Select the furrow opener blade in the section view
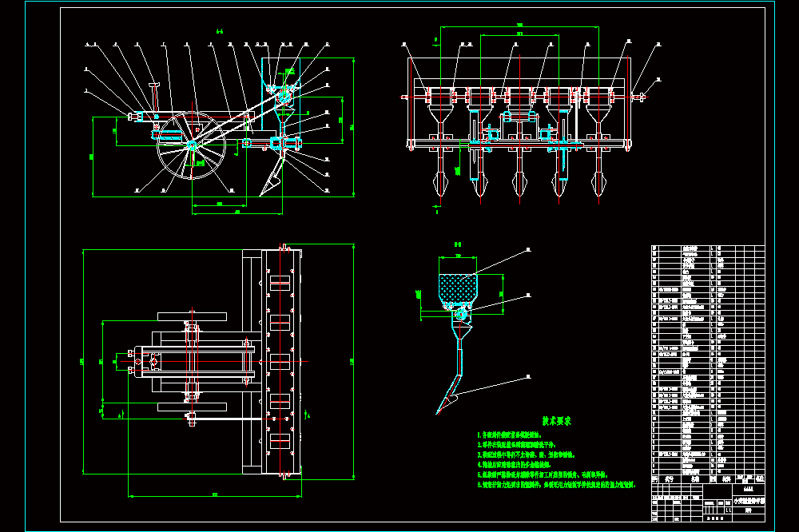799x532 pixels. tap(448, 396)
